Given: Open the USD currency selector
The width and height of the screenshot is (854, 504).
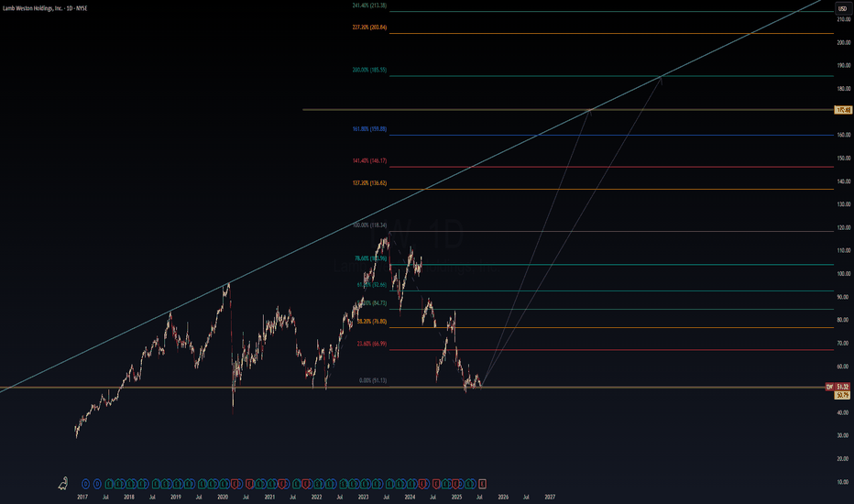Looking at the screenshot, I should 842,9.
